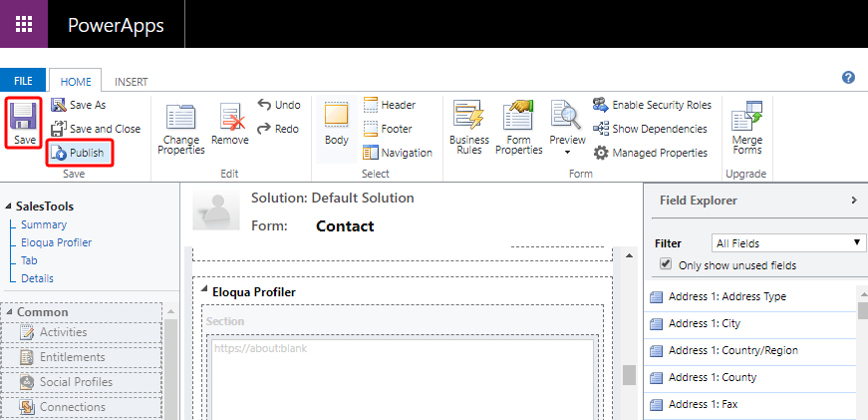Open Business Rules
The image size is (868, 420).
(x=468, y=128)
